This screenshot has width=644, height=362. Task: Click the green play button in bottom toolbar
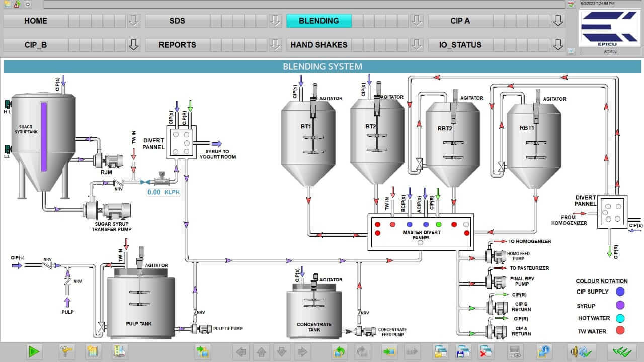pos(34,351)
